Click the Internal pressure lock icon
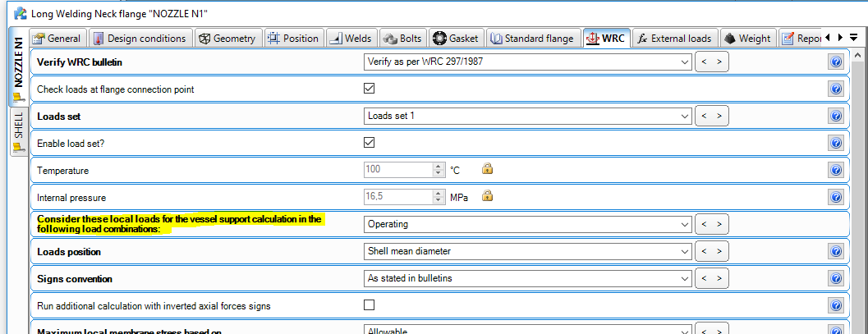868x334 pixels. pos(487,195)
